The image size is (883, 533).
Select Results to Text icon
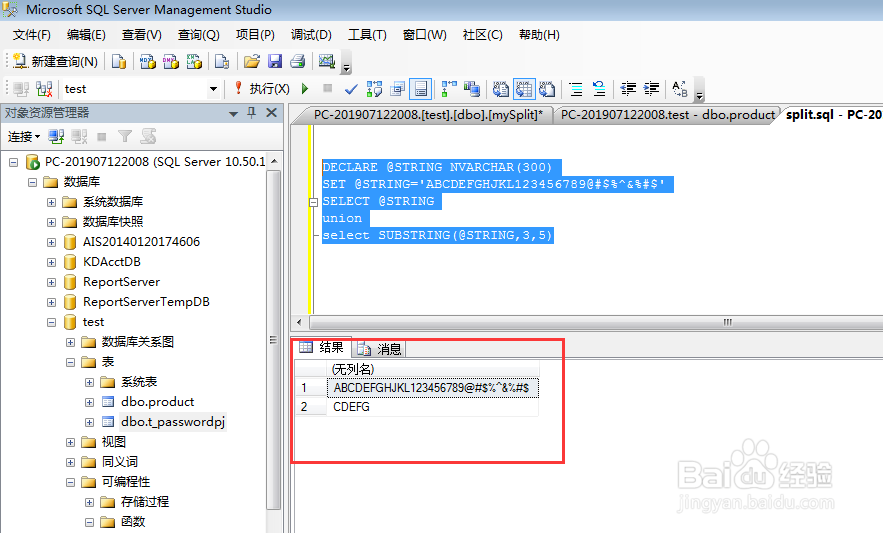coord(501,89)
